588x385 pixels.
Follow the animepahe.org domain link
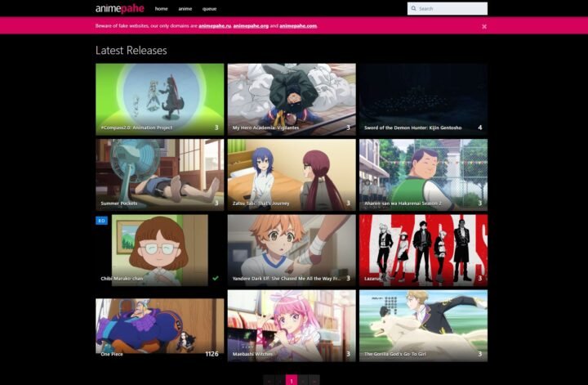click(251, 26)
